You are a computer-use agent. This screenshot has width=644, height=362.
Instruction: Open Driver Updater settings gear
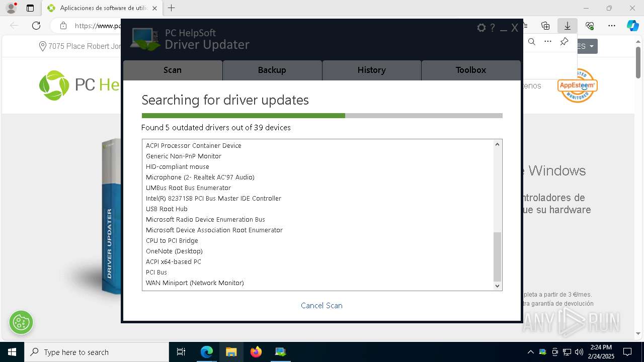pyautogui.click(x=481, y=28)
